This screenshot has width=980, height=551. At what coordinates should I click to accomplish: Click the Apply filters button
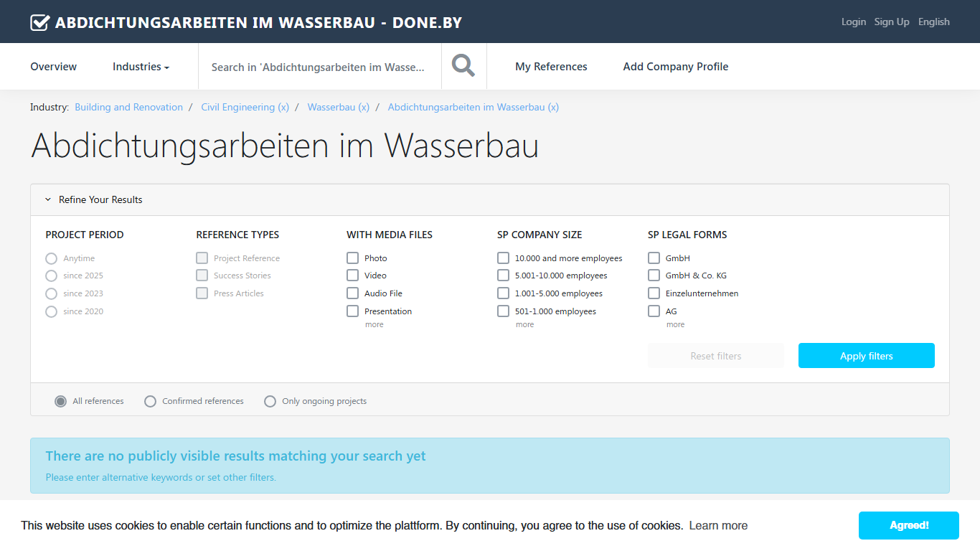867,356
